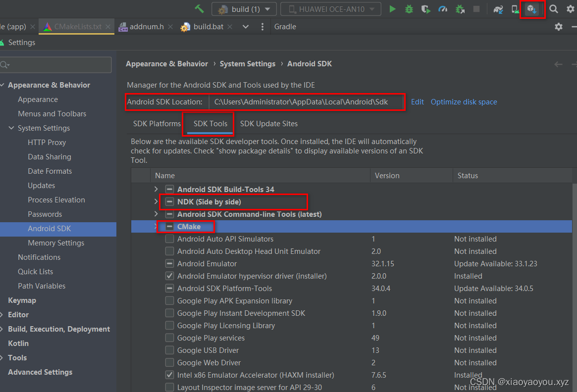Screen dimensions: 577x392
Task: Close the addnum.h tab
Action: coord(170,27)
